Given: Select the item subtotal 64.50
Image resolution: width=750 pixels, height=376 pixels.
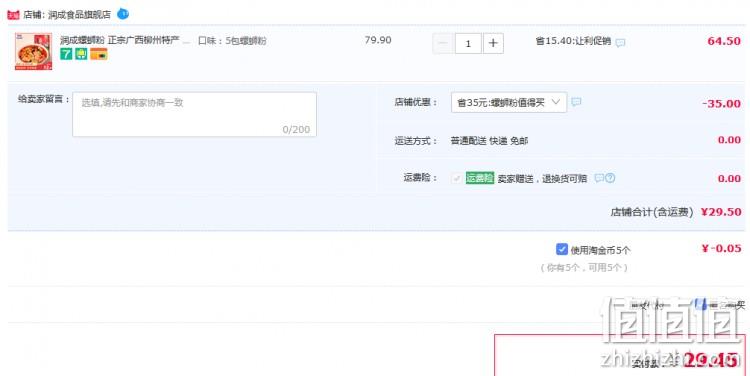Looking at the screenshot, I should pyautogui.click(x=724, y=41).
